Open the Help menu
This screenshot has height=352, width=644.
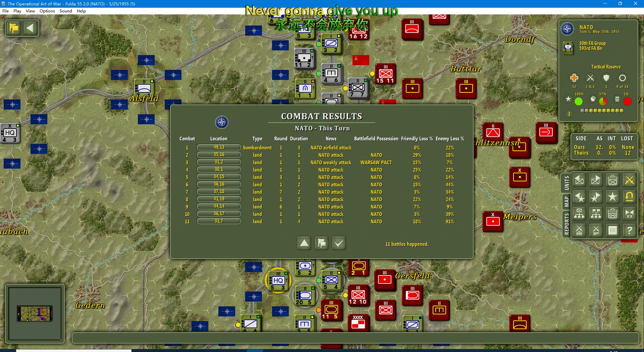point(81,11)
